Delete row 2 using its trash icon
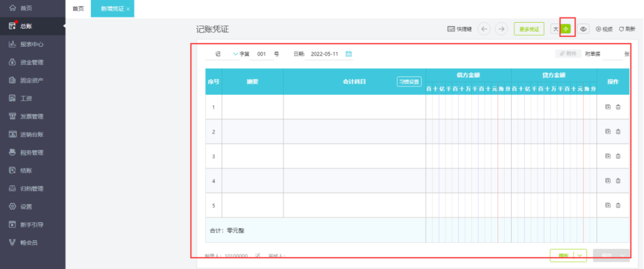Screen dimensions: 644x269 (618, 132)
